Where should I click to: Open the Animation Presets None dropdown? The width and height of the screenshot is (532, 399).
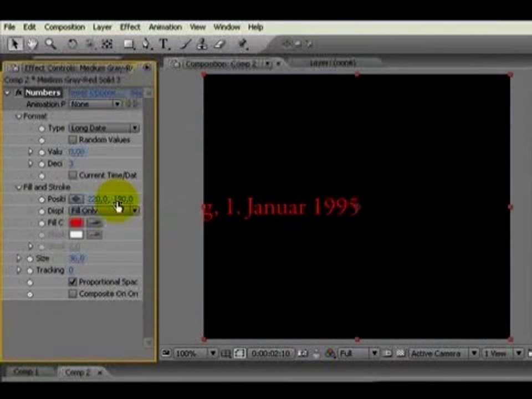point(95,104)
